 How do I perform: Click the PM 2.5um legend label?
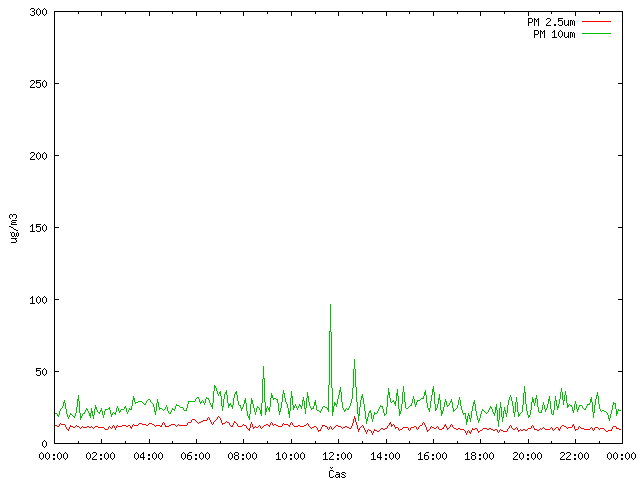tap(551, 22)
